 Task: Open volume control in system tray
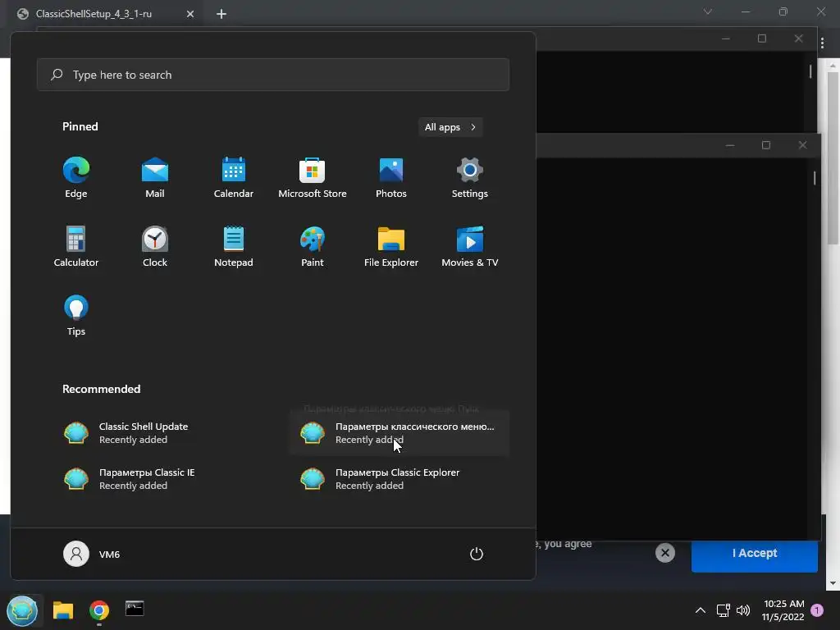pos(743,610)
